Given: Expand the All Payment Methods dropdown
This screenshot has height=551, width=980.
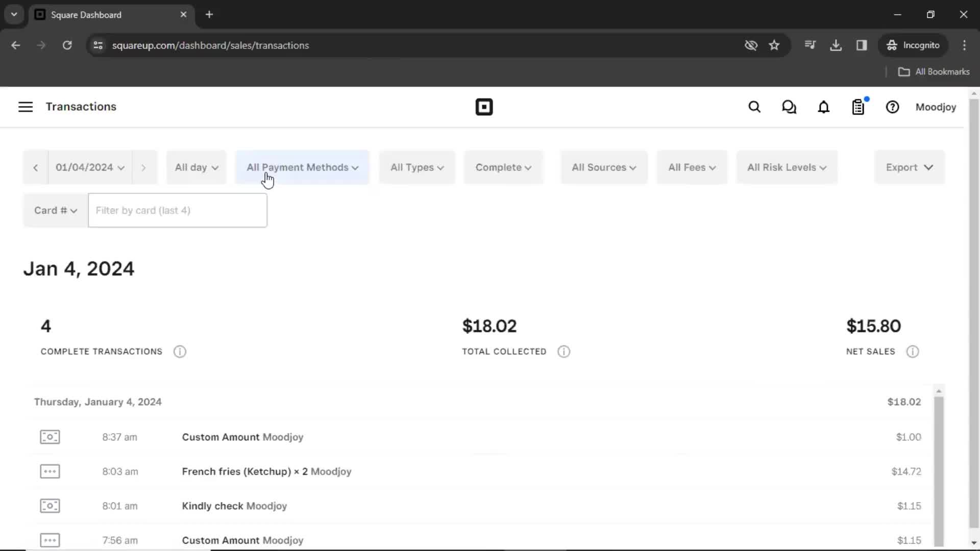Looking at the screenshot, I should [302, 167].
